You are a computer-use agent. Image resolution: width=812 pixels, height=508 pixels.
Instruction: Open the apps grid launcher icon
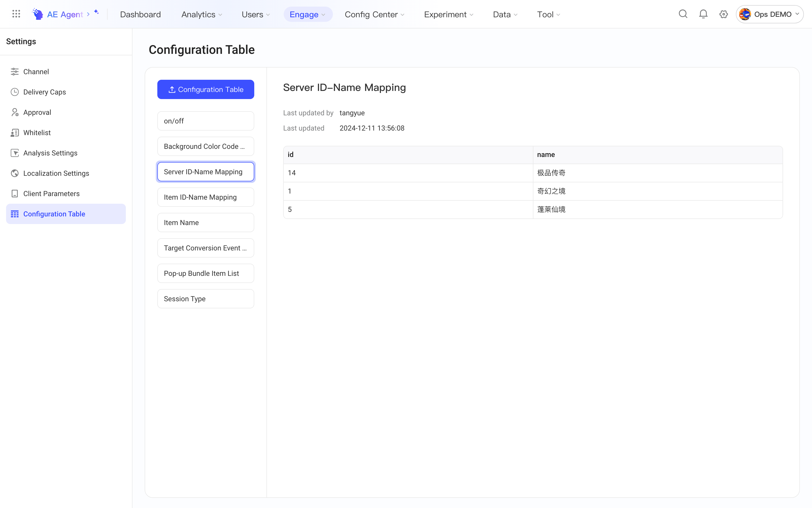tap(16, 14)
